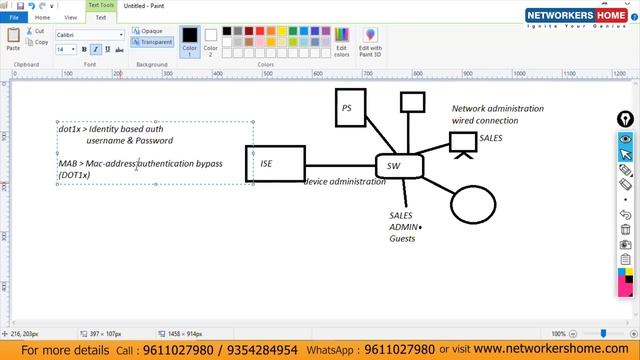Click the horizontal scrollbar below the canvas
The width and height of the screenshot is (640, 360).
(x=321, y=322)
